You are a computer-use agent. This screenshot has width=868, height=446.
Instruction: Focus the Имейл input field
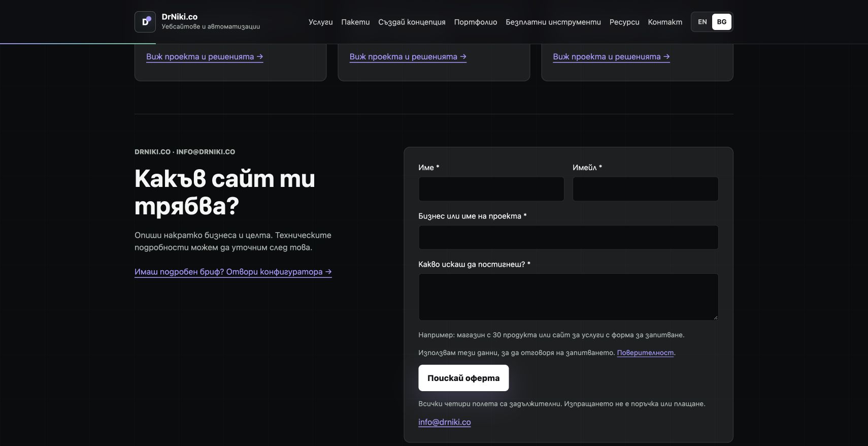tap(646, 189)
